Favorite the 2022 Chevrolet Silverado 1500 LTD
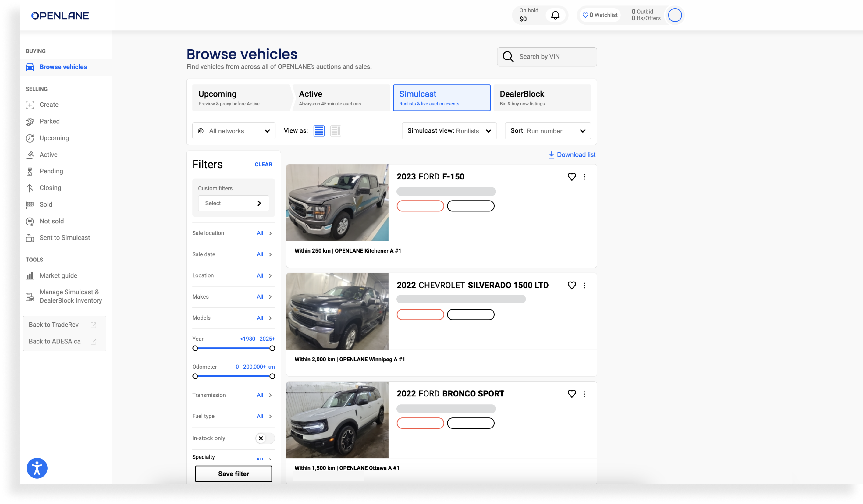This screenshot has height=504, width=863. pyautogui.click(x=572, y=286)
